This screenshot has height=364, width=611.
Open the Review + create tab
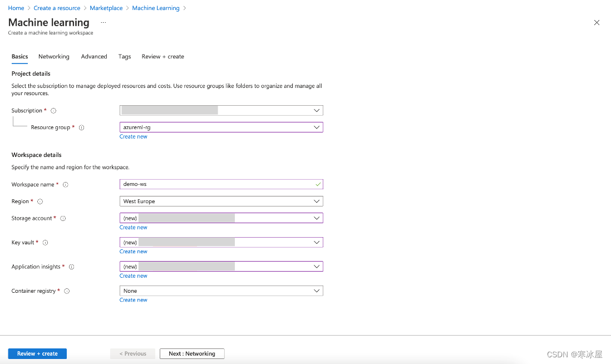163,57
